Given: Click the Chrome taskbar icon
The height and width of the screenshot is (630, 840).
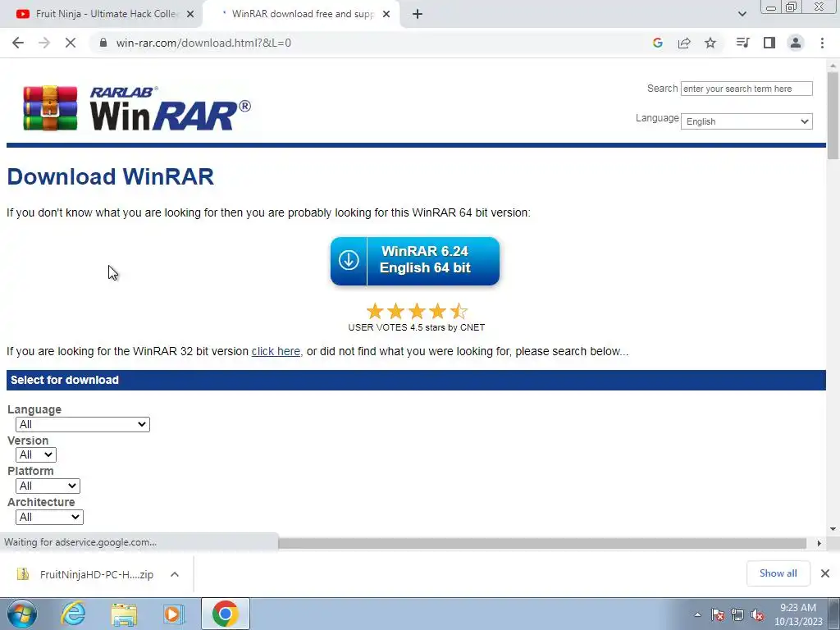Looking at the screenshot, I should point(225,614).
